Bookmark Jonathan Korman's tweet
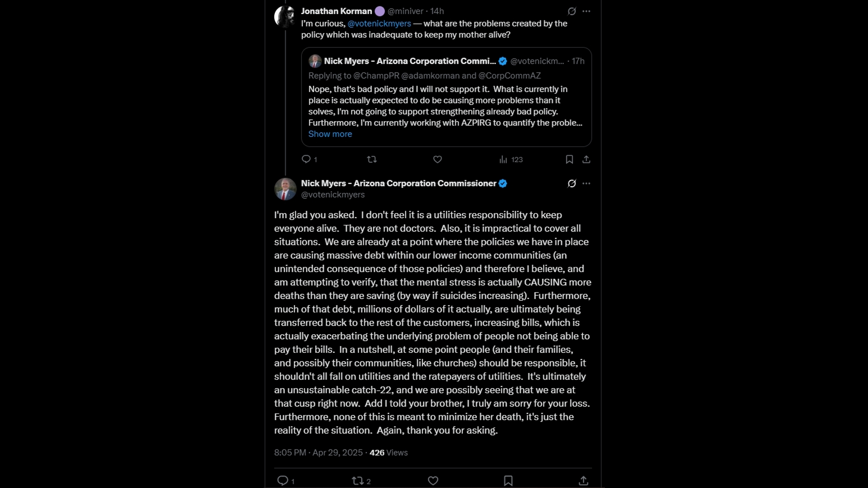The image size is (868, 488). 569,160
